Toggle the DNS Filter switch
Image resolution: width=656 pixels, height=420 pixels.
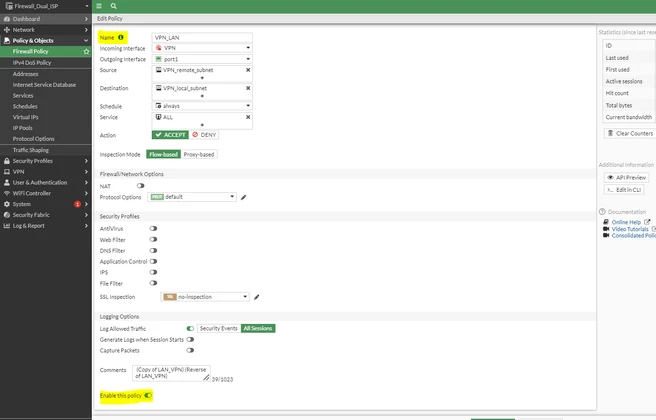153,251
